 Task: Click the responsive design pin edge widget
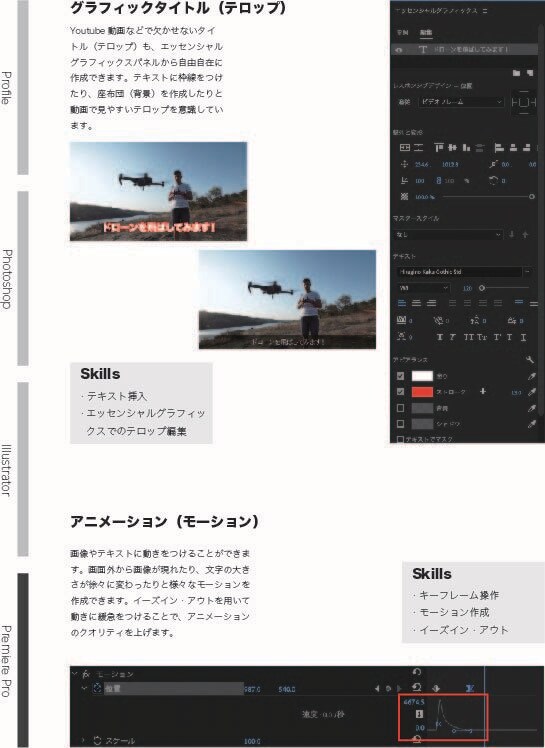tap(524, 103)
